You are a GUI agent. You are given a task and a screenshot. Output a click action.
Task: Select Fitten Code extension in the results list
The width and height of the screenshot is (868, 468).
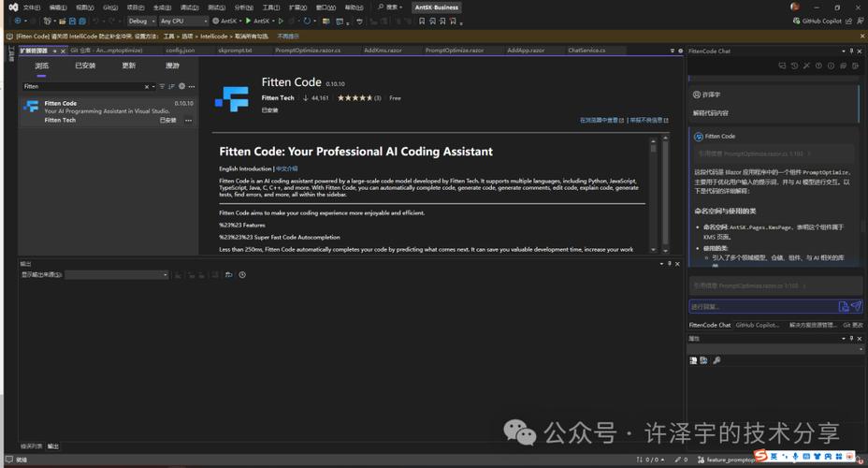pos(108,112)
